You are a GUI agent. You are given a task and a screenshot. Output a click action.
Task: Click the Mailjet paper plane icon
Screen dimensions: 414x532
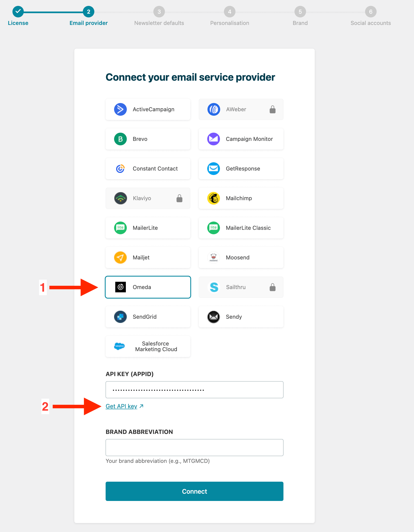(x=120, y=258)
